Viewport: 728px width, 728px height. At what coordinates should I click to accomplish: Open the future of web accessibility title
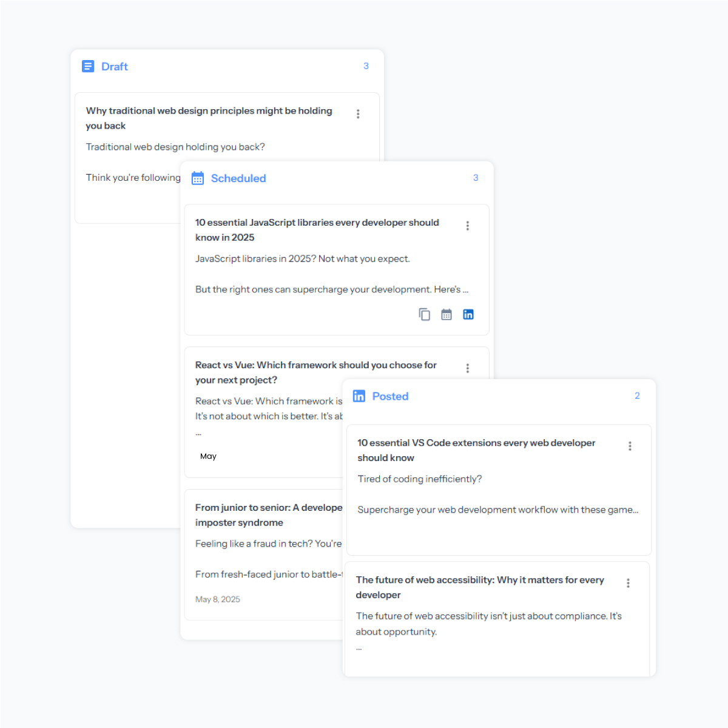[480, 587]
